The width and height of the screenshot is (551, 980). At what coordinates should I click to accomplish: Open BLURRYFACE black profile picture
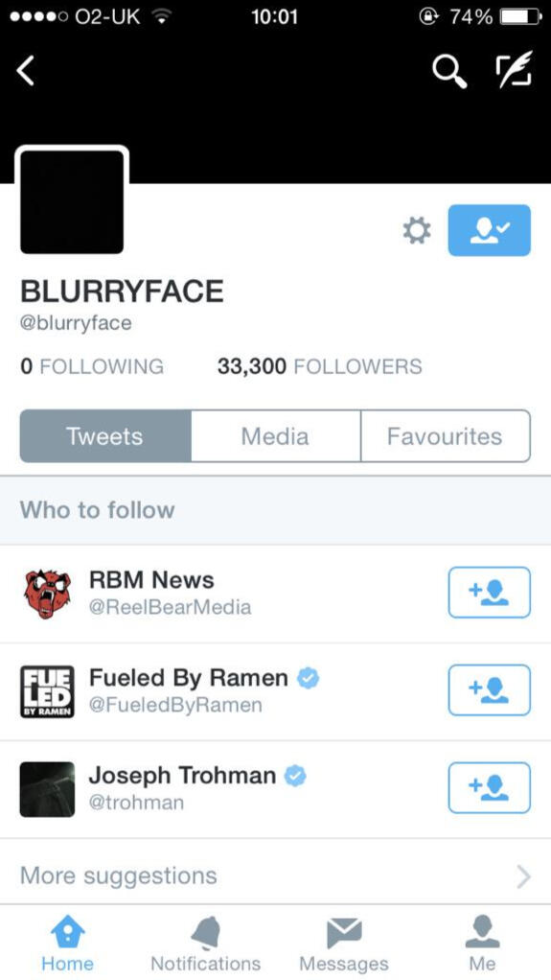(x=72, y=201)
